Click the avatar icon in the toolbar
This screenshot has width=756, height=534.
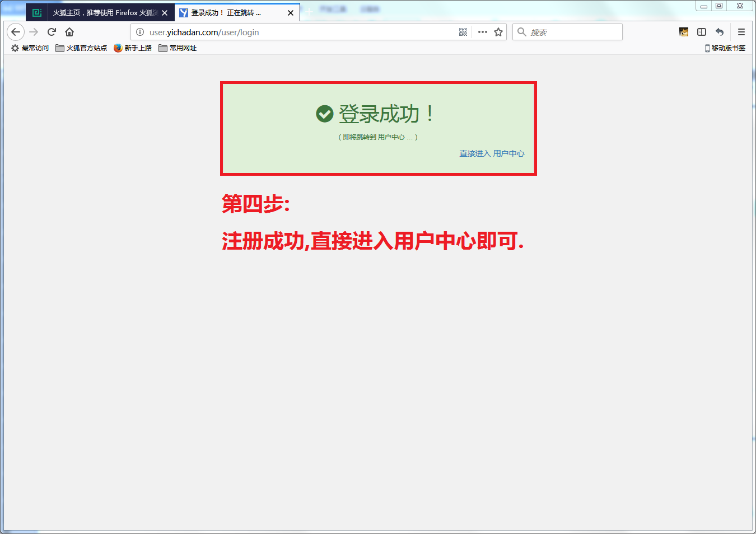pos(684,32)
